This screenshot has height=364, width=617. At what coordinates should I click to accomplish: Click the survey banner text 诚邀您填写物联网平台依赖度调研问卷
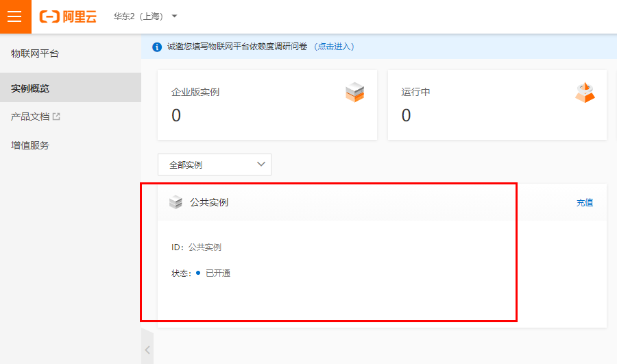pyautogui.click(x=237, y=47)
